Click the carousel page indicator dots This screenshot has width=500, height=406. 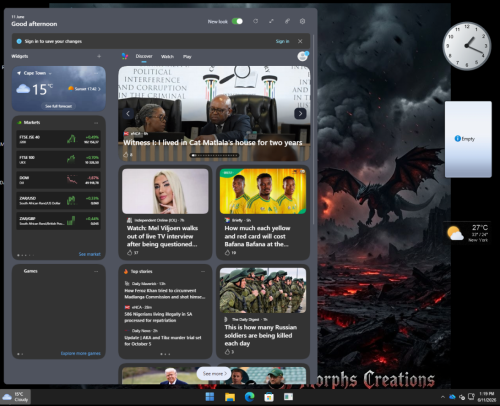click(x=214, y=155)
